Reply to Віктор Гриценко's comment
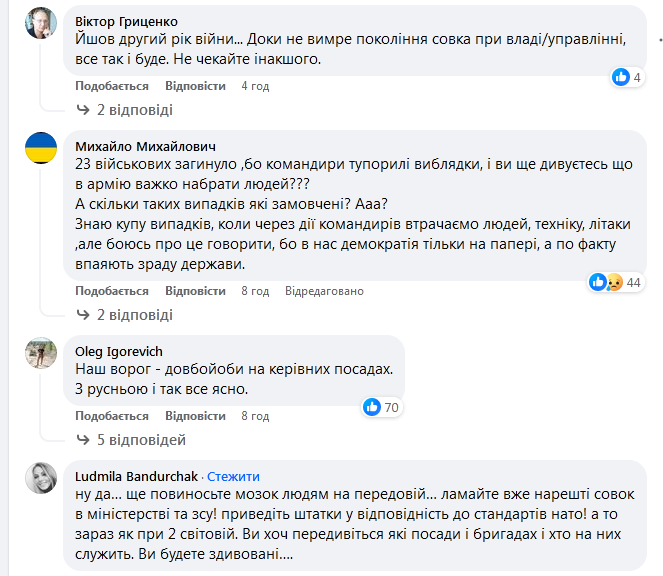The image size is (663, 576). [195, 86]
